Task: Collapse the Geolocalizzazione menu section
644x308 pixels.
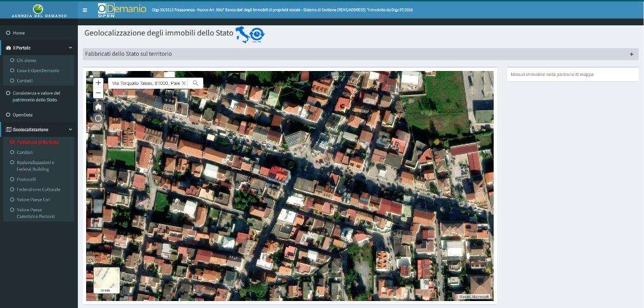Action: [70, 129]
